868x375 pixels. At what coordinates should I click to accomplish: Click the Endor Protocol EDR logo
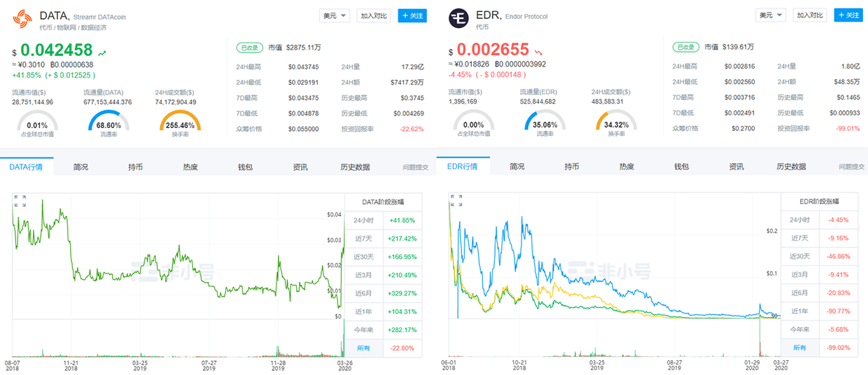point(459,18)
